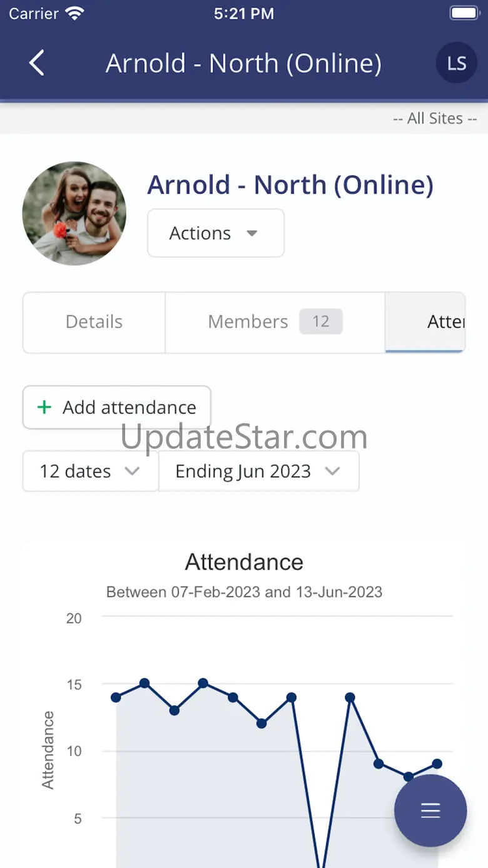This screenshot has height=868, width=488.
Task: Tap the green plus icon
Action: [x=44, y=407]
